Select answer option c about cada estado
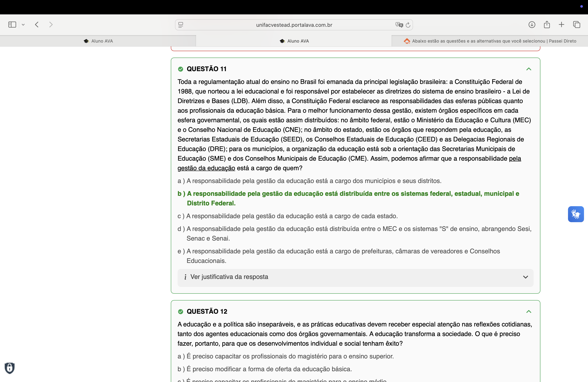 click(x=287, y=216)
